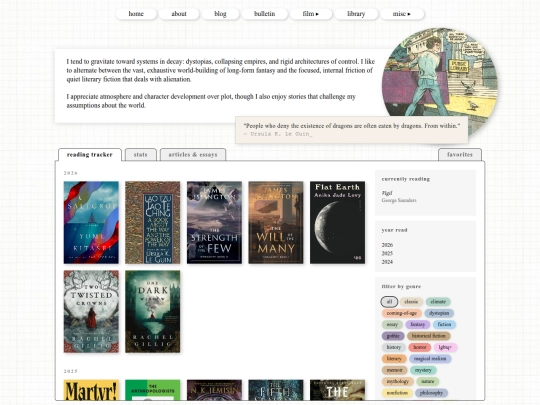Open The Fifth Season book cover
The height and width of the screenshot is (405, 540).
276,390
